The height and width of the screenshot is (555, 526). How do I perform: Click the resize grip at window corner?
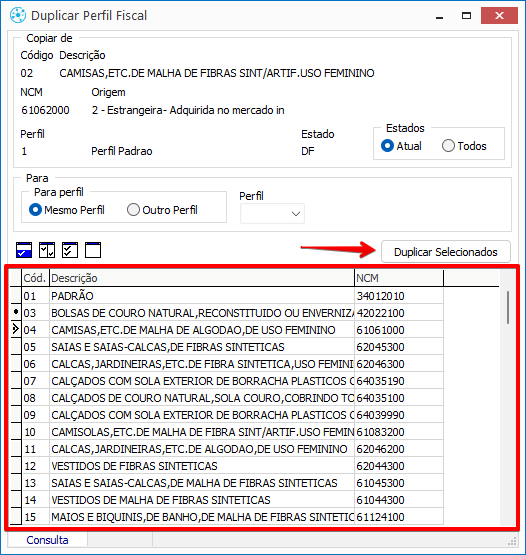(x=512, y=541)
